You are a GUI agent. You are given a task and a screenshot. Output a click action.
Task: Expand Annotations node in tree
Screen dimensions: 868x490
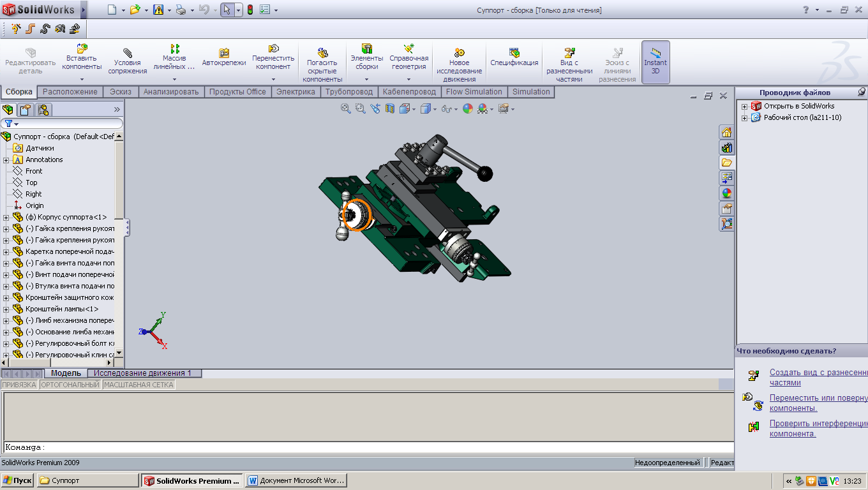pyautogui.click(x=6, y=160)
